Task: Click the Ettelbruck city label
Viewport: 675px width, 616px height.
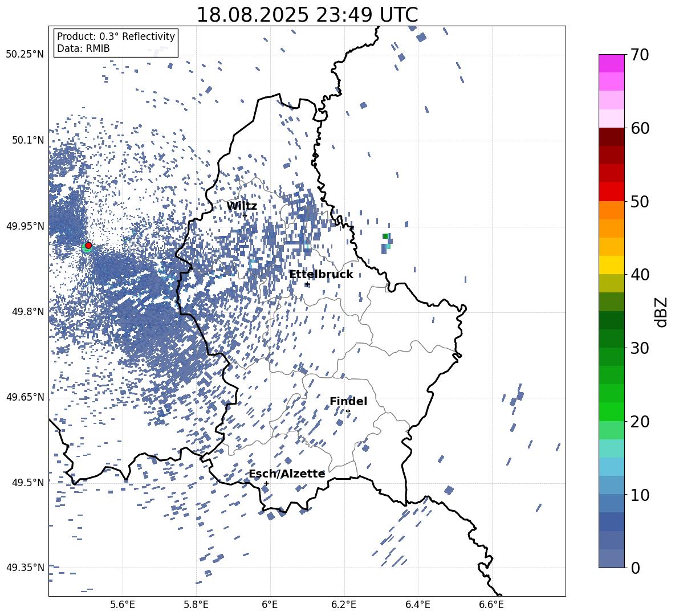Action: (321, 275)
